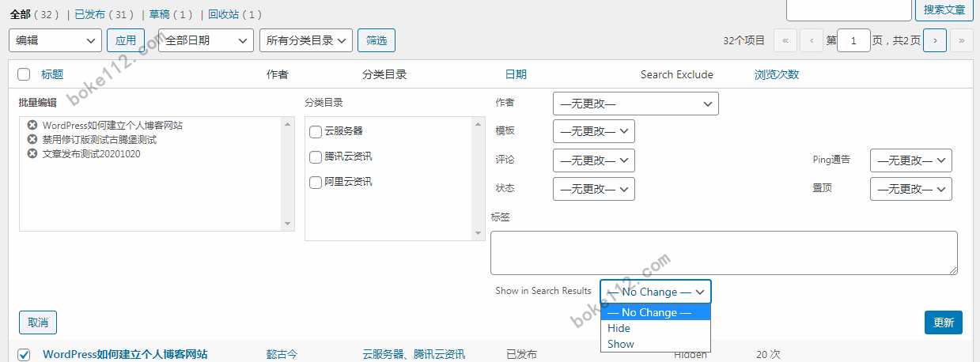Check the 阿里云资讯 category checkbox
This screenshot has height=362, width=980.
[316, 182]
